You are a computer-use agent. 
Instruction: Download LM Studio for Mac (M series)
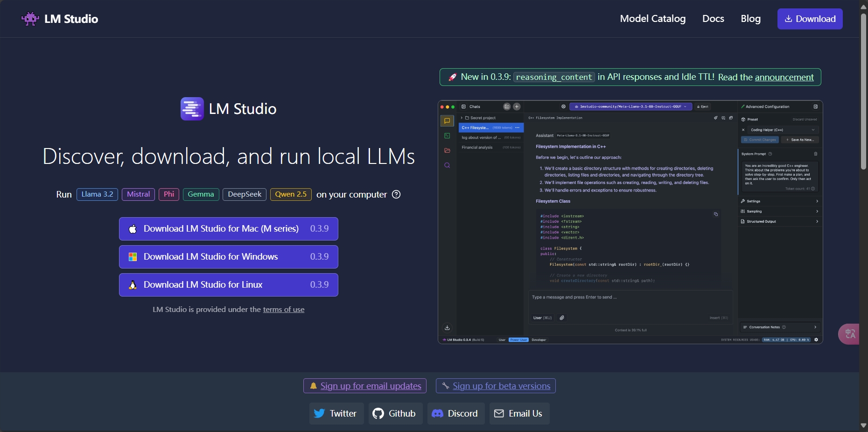pos(229,229)
